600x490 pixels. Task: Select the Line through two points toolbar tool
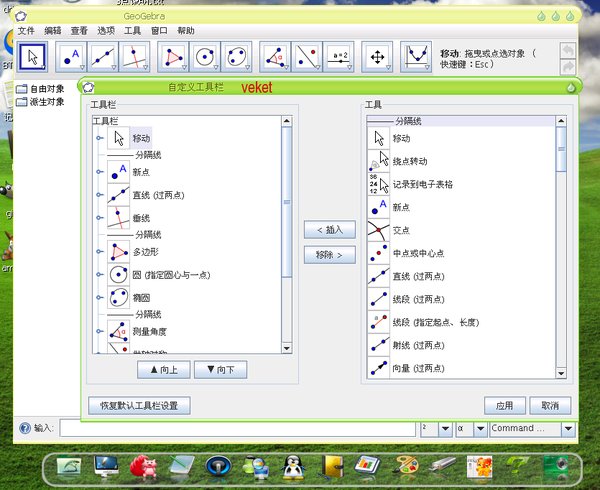click(x=103, y=57)
